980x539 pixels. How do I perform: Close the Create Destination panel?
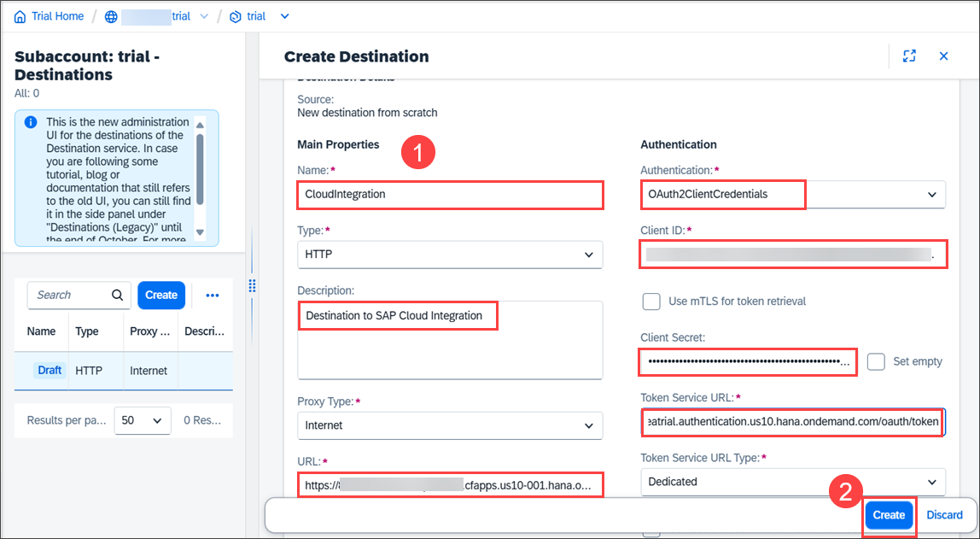tap(944, 56)
